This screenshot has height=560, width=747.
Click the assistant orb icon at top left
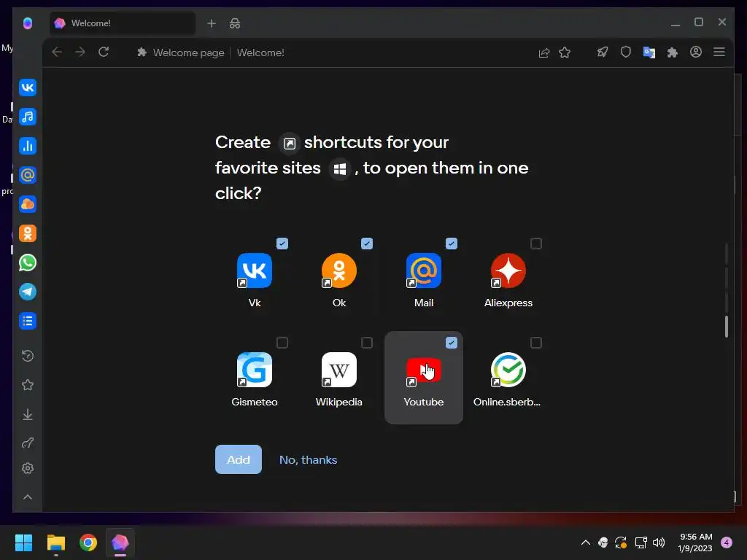(28, 23)
